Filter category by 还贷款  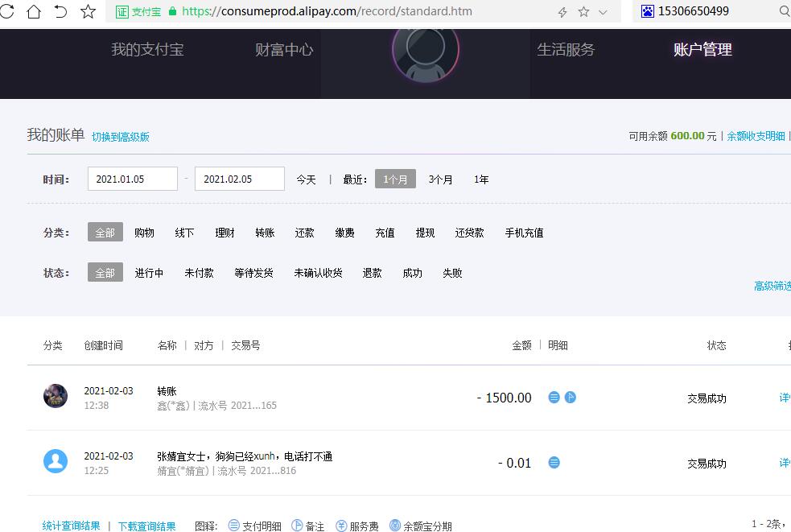[470, 233]
